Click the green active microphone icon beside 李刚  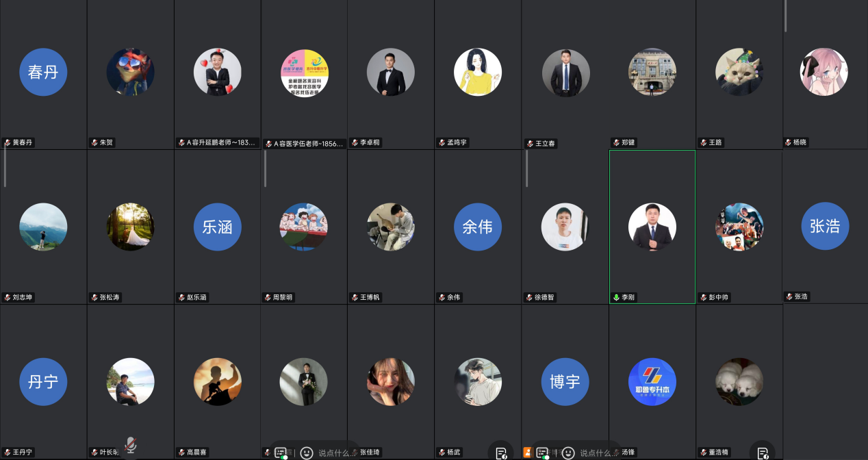(616, 298)
